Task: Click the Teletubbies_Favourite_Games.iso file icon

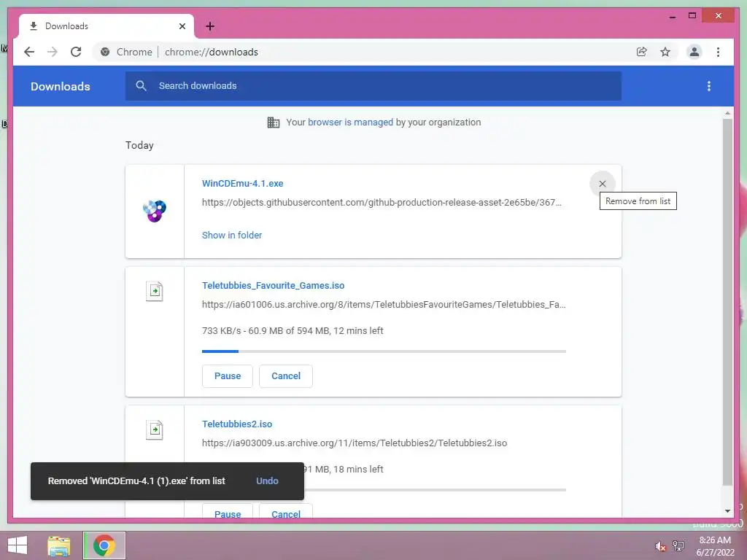Action: 155,291
